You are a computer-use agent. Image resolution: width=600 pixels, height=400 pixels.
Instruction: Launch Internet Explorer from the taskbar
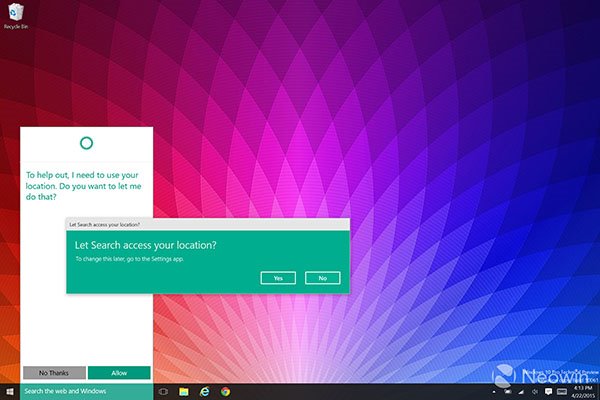tap(205, 392)
